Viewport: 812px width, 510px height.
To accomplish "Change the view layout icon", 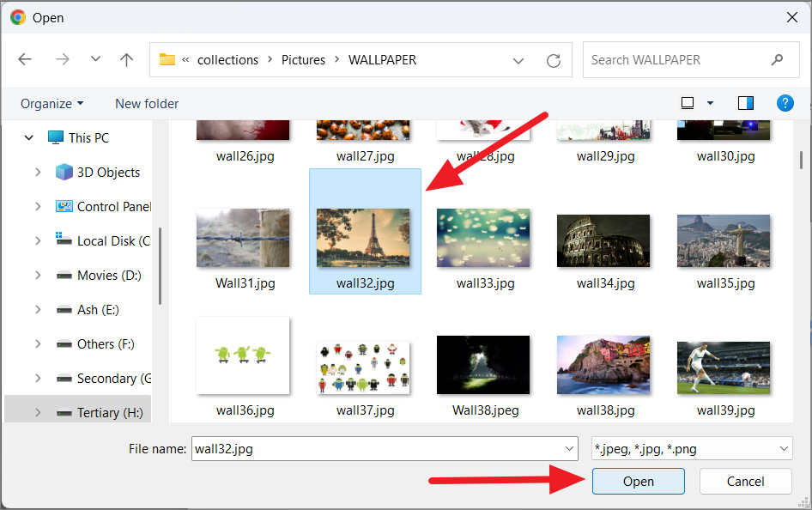I will coord(688,103).
